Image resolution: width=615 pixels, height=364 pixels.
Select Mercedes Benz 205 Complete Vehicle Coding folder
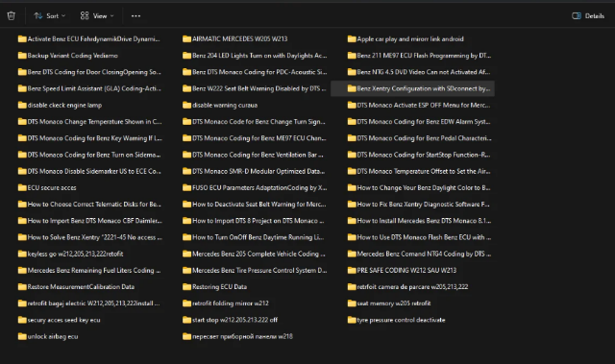(x=258, y=254)
